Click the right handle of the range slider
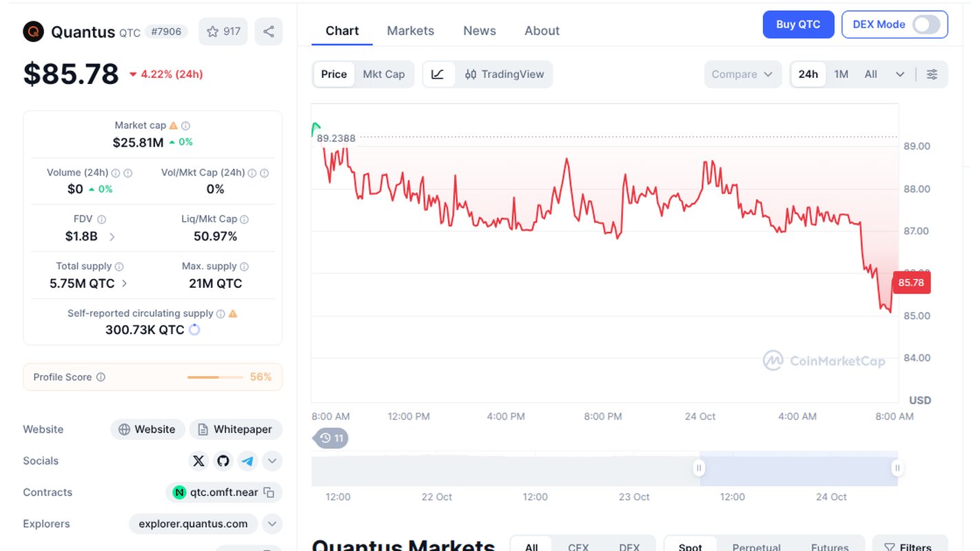 point(897,468)
